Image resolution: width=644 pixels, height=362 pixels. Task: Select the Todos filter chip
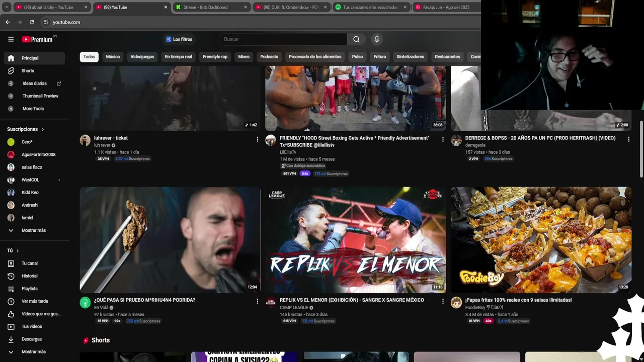point(89,57)
